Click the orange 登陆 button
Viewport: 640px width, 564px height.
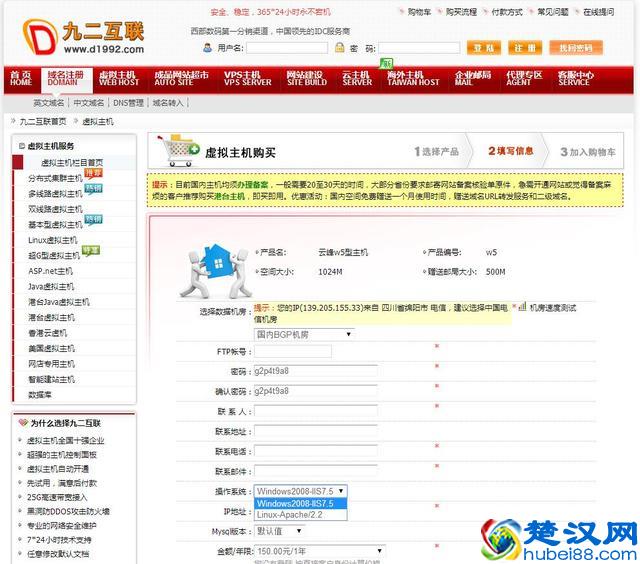[484, 48]
